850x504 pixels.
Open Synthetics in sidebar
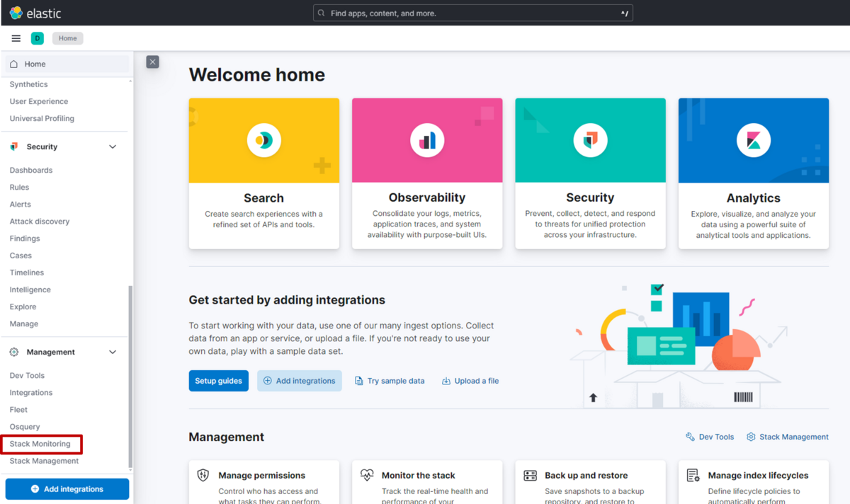pos(29,84)
